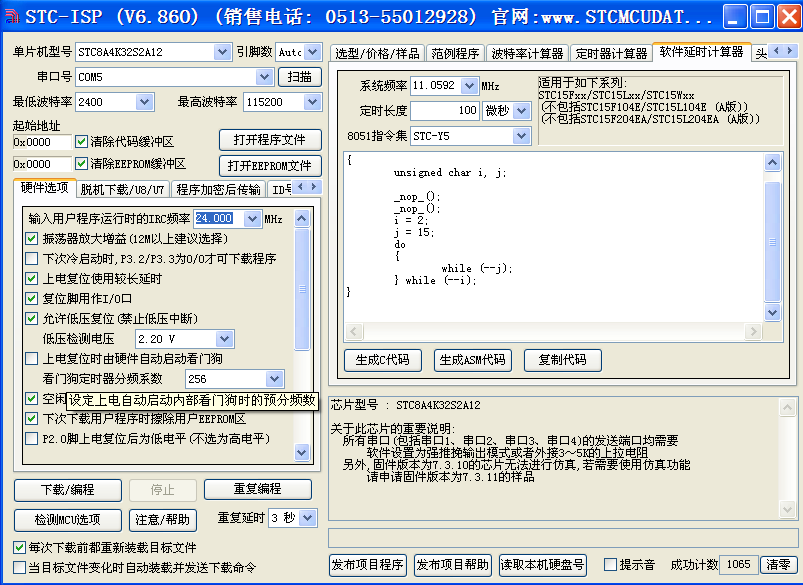
Task: Click the 定时长度 value field
Action: click(x=445, y=111)
